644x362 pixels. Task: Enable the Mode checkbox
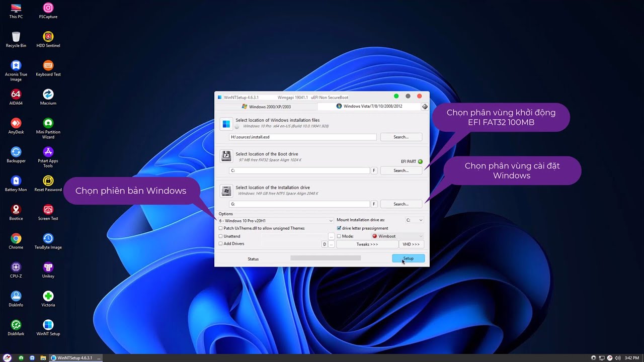pyautogui.click(x=339, y=236)
